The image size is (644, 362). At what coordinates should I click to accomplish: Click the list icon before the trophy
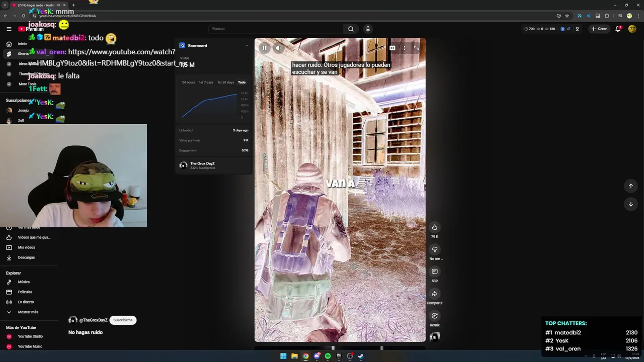569,29
